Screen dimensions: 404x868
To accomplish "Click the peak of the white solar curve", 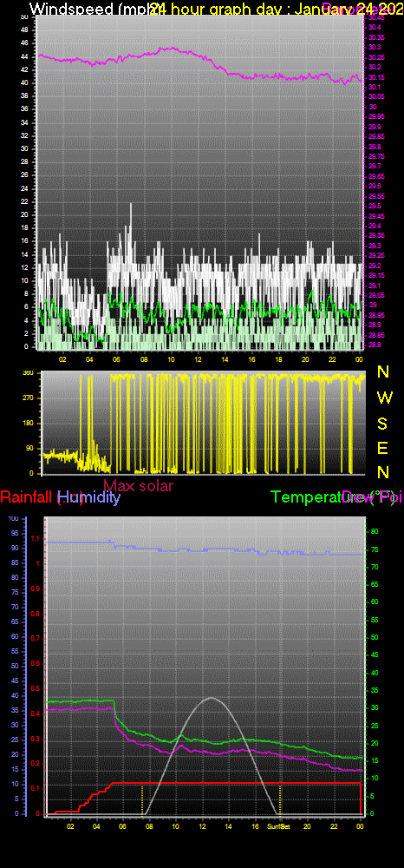I will [x=211, y=698].
